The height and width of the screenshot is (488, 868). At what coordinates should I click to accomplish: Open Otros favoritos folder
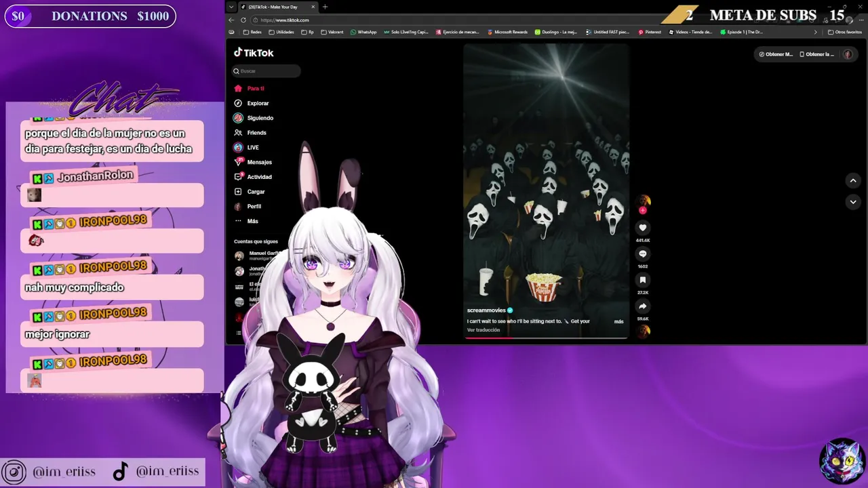[845, 32]
